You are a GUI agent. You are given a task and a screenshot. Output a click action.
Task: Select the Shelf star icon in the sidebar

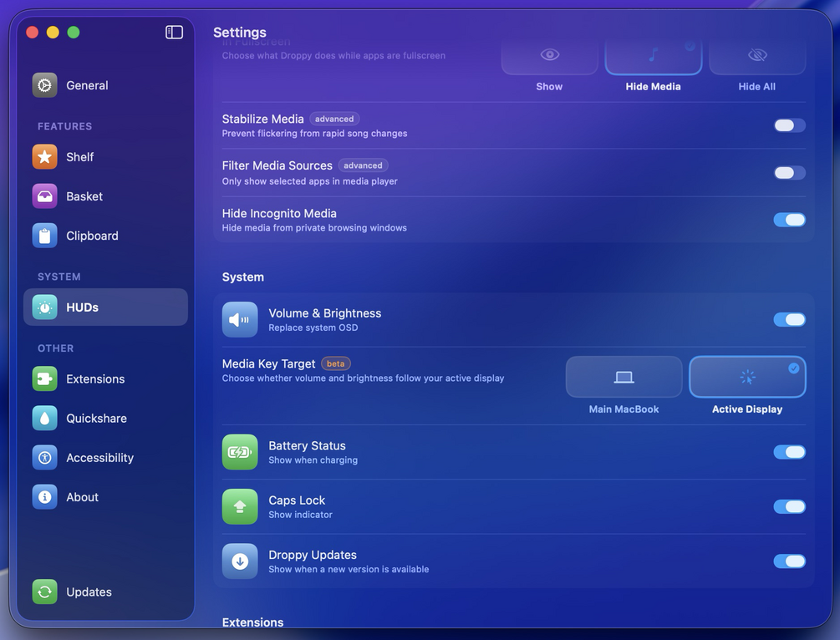[x=44, y=156]
